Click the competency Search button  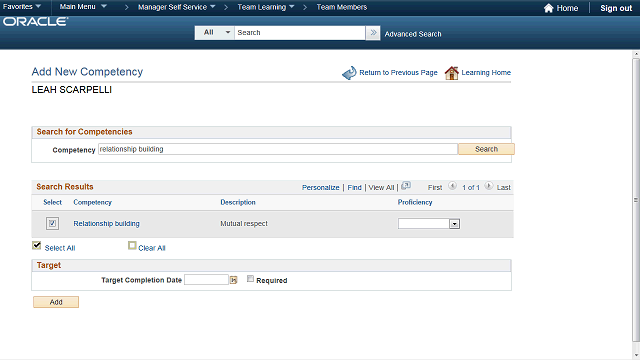[x=486, y=149]
